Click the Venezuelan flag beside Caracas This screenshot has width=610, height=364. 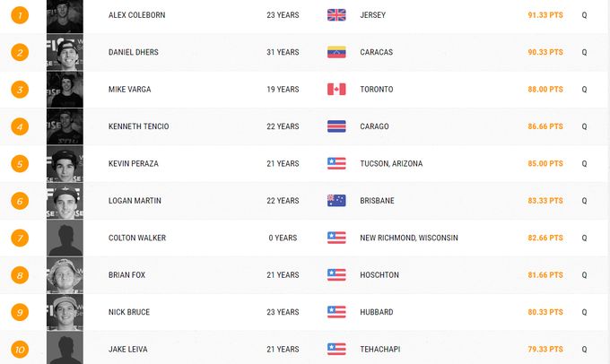pos(336,52)
